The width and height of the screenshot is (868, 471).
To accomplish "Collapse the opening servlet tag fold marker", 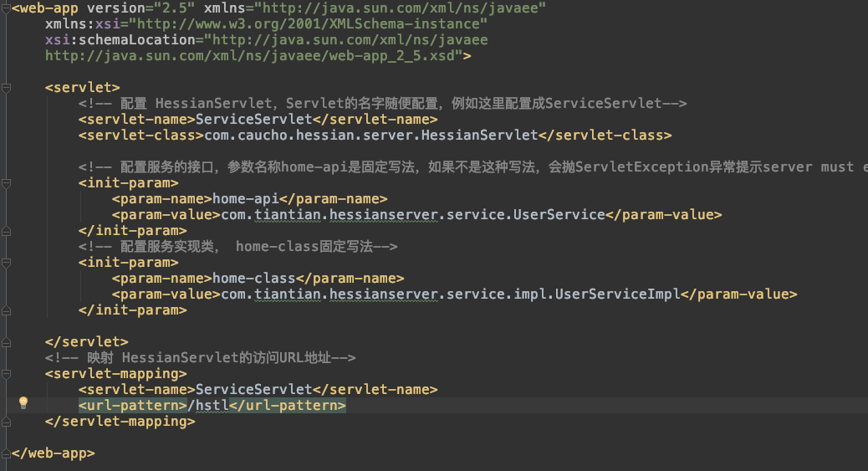I will [6, 88].
